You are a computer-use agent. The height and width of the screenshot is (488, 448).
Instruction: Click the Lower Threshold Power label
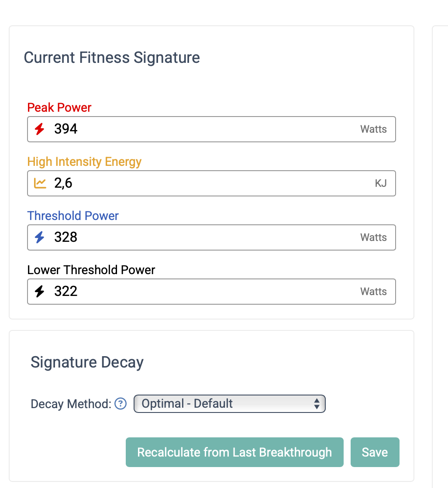click(x=91, y=270)
